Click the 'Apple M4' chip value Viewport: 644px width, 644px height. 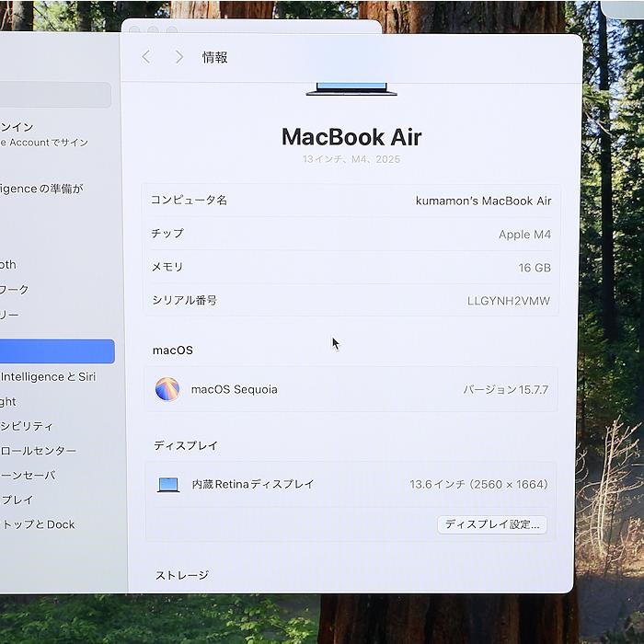click(524, 235)
